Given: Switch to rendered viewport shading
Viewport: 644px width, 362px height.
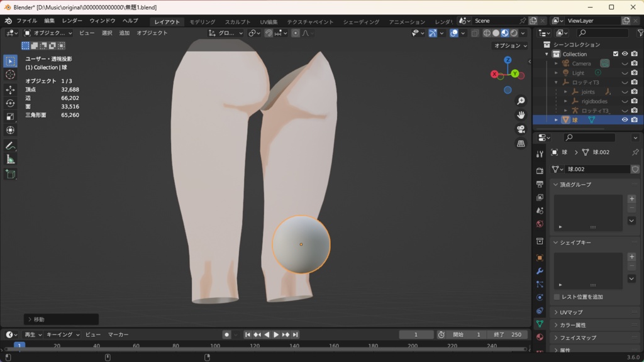Looking at the screenshot, I should pos(514,33).
